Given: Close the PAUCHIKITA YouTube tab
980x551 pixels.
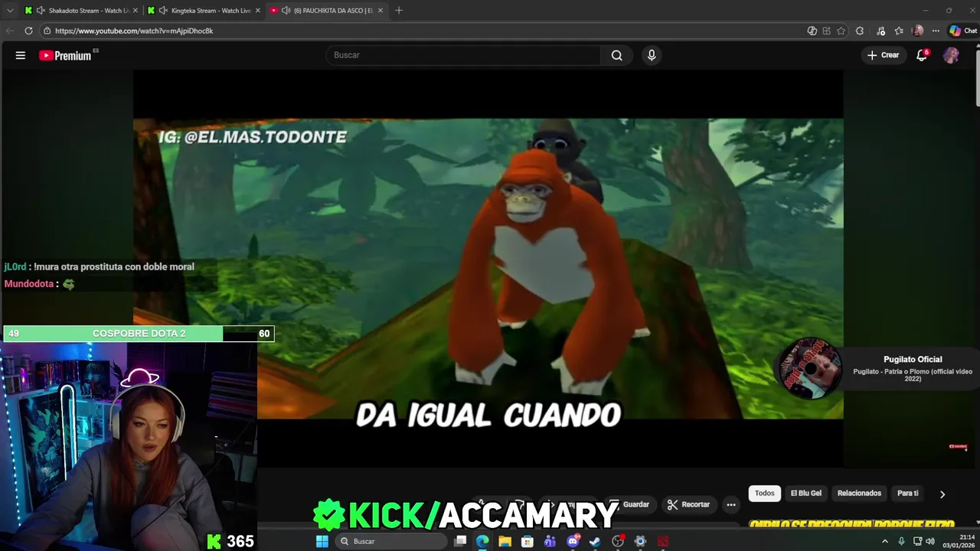Looking at the screenshot, I should click(x=380, y=11).
